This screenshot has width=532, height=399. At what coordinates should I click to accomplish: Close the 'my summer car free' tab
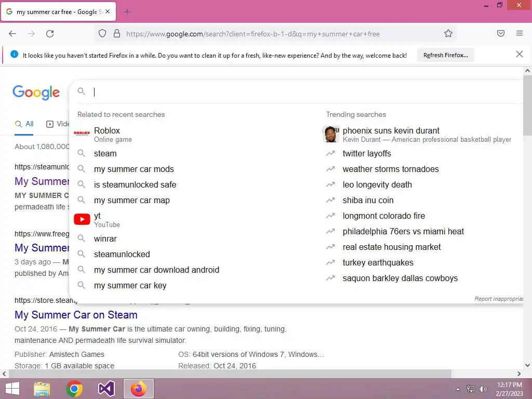108,11
